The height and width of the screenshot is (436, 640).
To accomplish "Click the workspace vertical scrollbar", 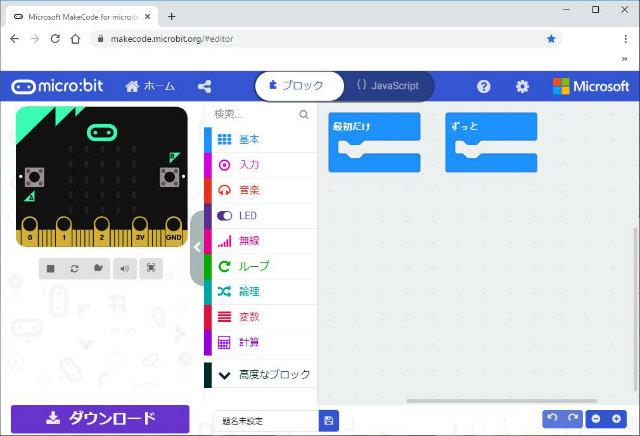I will click(x=634, y=309).
